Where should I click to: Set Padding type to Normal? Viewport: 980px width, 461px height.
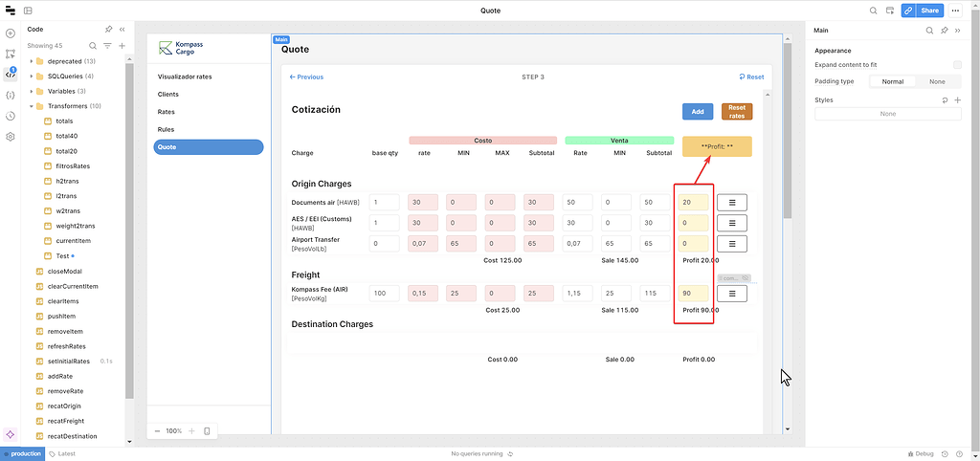tap(893, 82)
